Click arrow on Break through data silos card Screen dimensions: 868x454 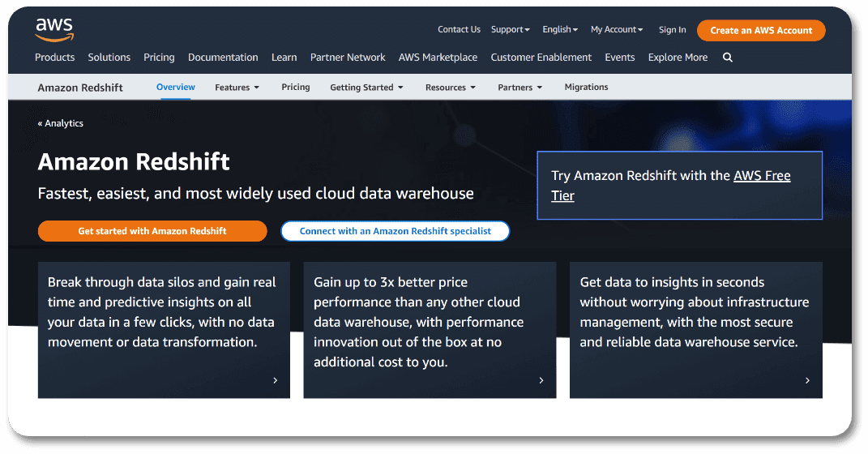tap(275, 380)
